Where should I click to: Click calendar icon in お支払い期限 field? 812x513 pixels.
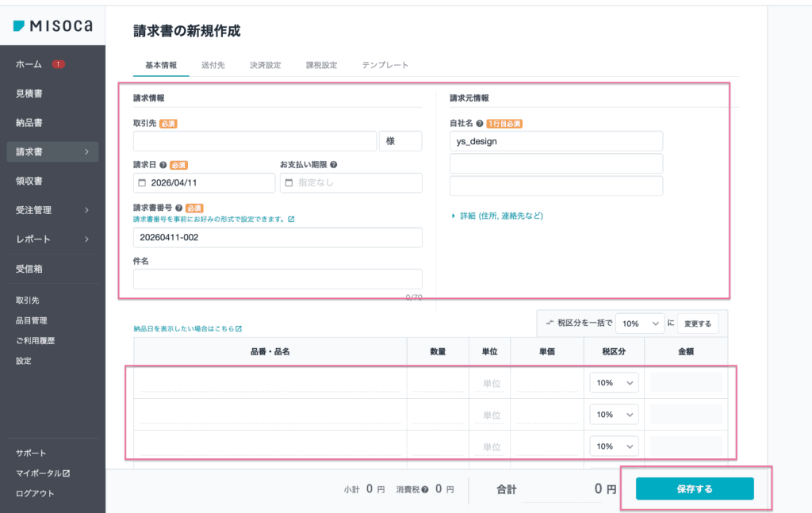[289, 182]
